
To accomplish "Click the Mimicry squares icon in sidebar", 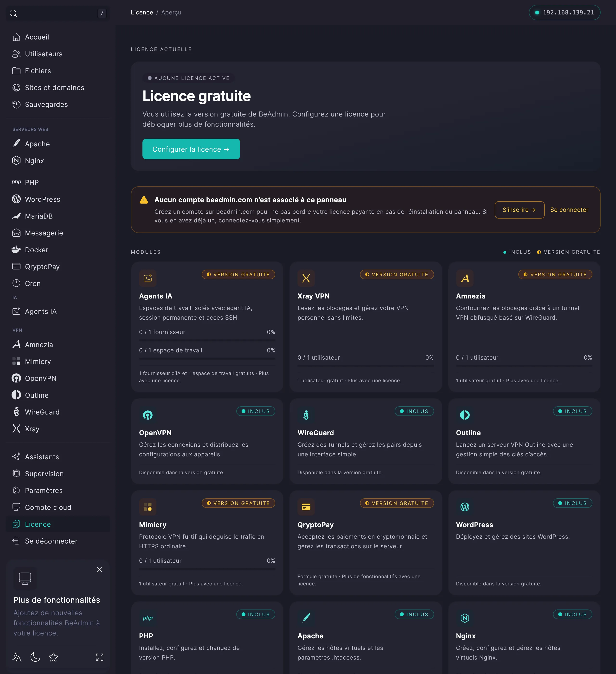I will 16,361.
